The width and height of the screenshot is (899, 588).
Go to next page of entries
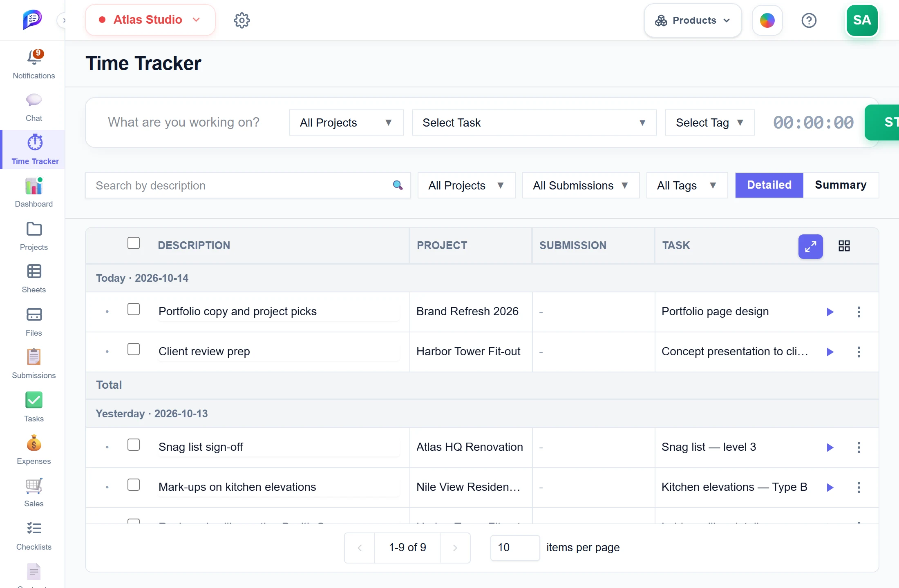(455, 548)
